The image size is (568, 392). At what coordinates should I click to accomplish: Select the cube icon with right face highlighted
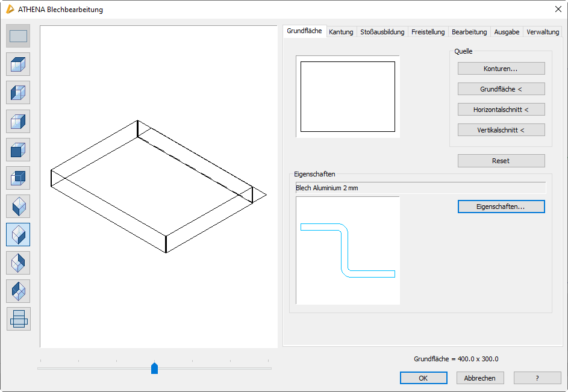18,121
